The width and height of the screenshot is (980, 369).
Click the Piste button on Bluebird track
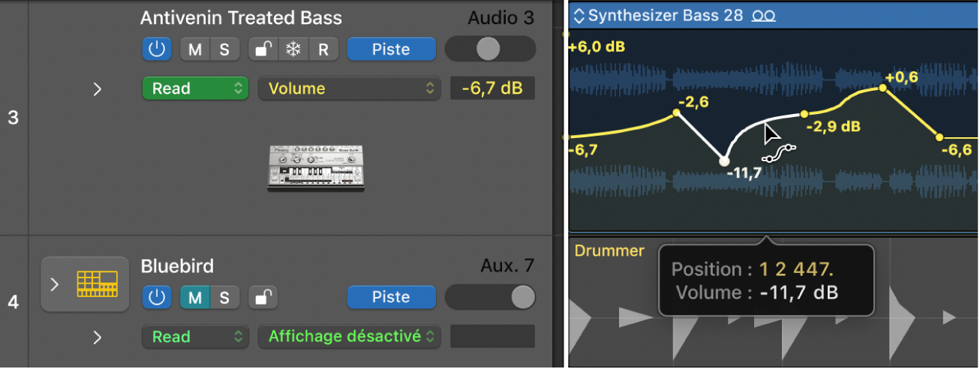click(x=390, y=298)
